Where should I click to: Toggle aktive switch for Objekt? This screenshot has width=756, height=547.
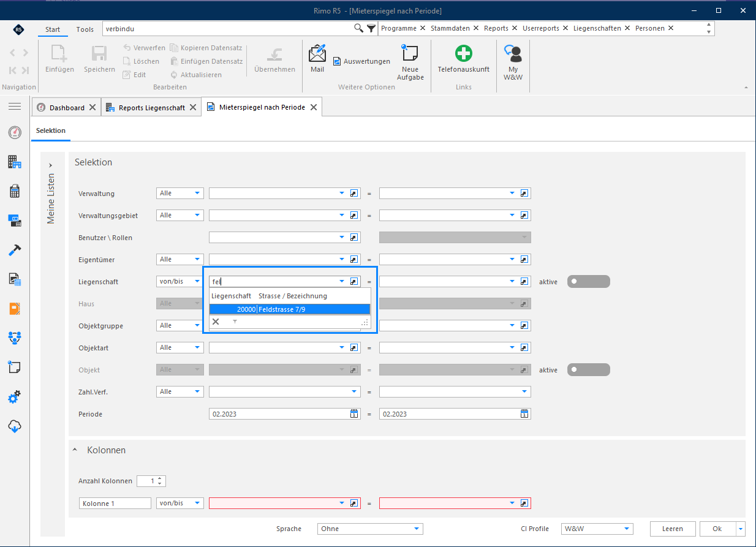click(x=588, y=370)
